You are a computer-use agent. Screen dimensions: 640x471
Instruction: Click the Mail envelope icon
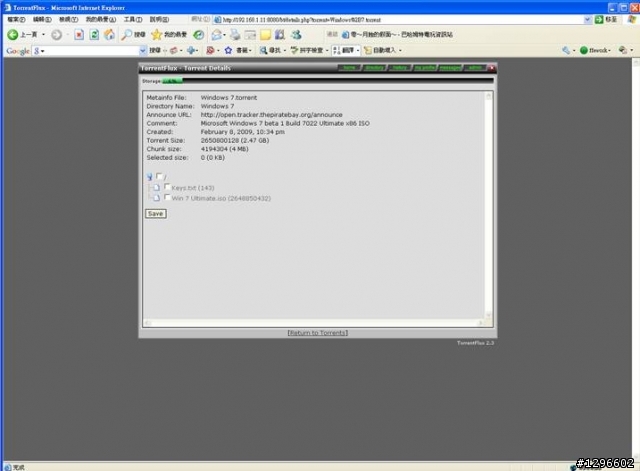click(216, 35)
